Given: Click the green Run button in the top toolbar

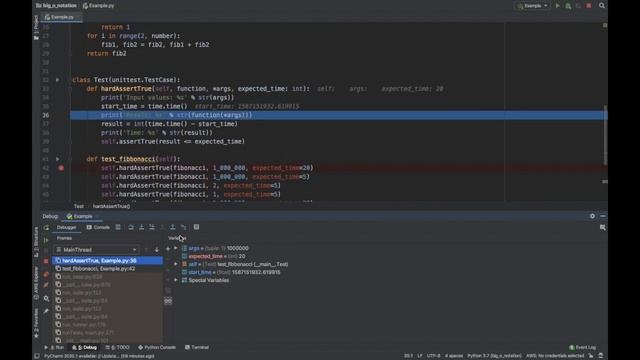Looking at the screenshot, I should click(x=558, y=6).
